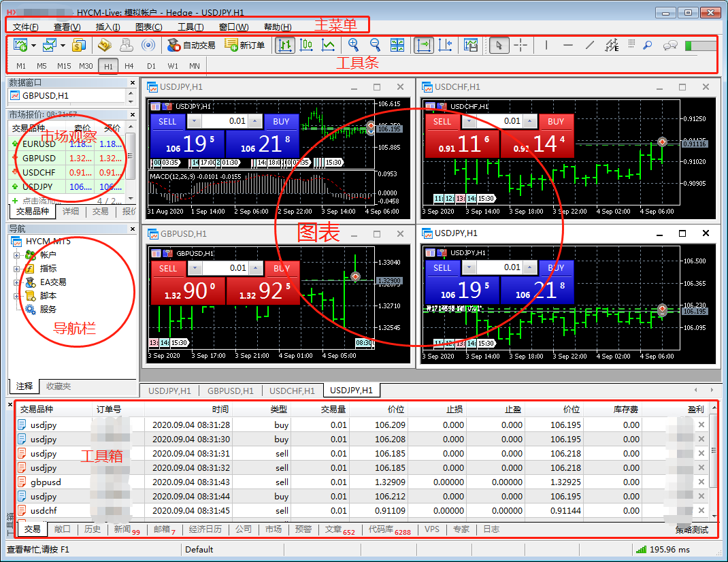Switch to D1 timeframe
Viewport: 728px width, 562px height.
tap(151, 66)
